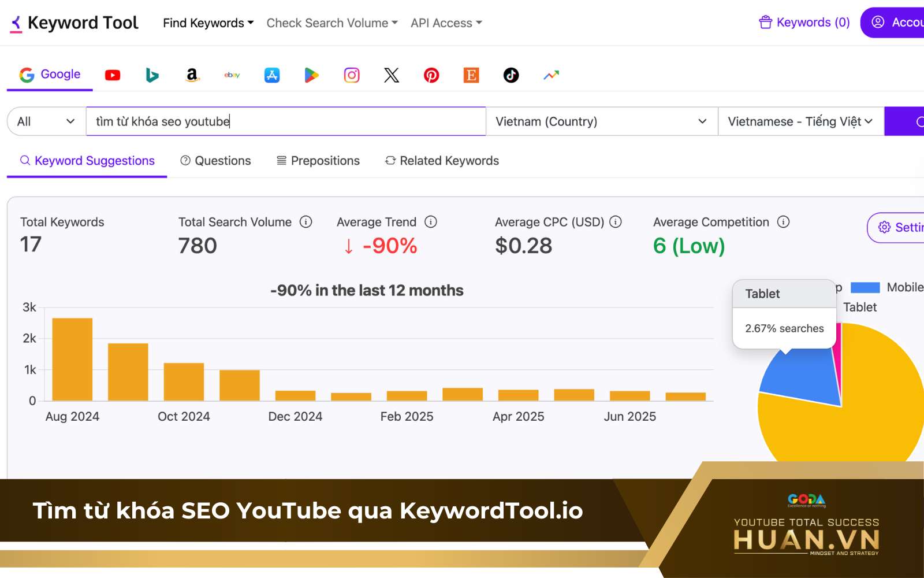Open the API Access dropdown
Viewport: 924px width, 578px height.
pos(446,23)
